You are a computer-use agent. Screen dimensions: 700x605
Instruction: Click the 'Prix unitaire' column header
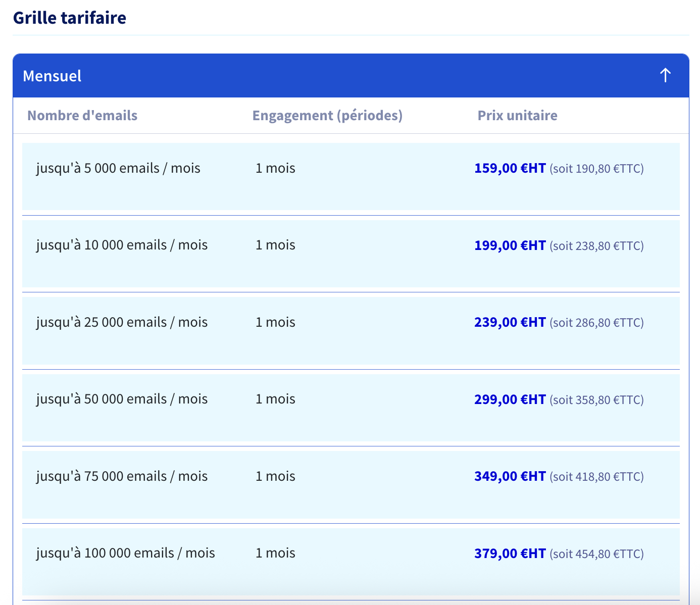click(x=518, y=116)
